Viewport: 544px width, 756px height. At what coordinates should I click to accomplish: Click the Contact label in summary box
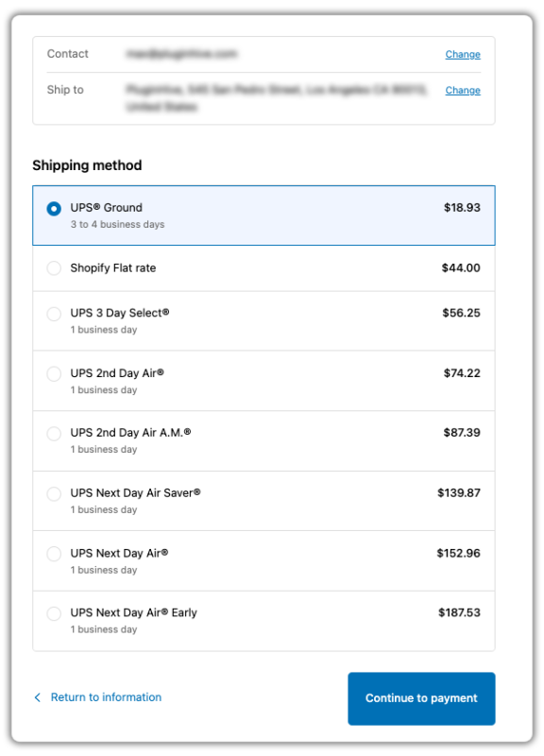point(67,54)
